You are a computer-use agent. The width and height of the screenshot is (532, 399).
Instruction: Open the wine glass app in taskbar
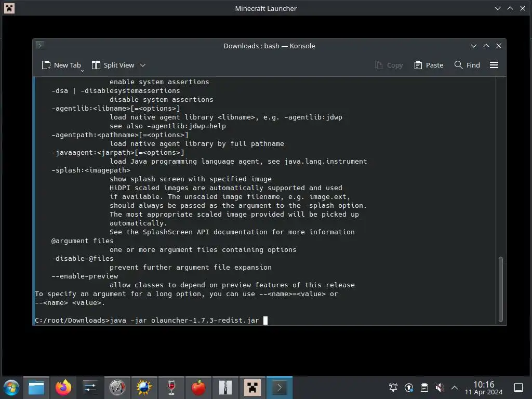point(171,388)
